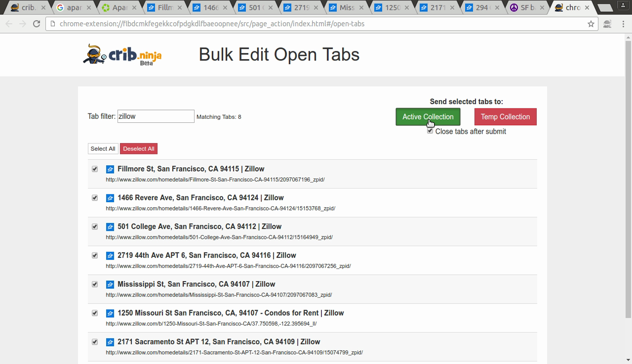This screenshot has width=632, height=364.
Task: Uncheck the 1466 Revere Ave checkbox
Action: [95, 198]
